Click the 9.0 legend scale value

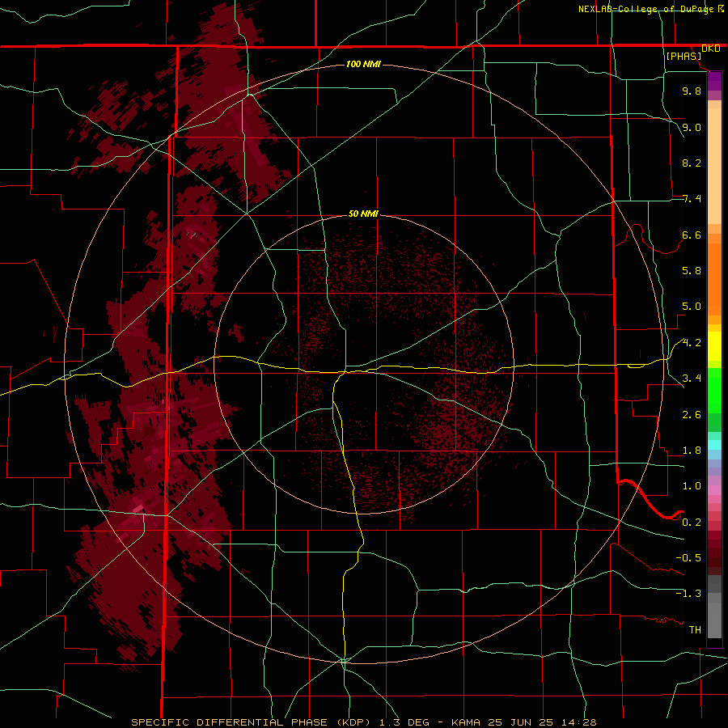point(692,127)
